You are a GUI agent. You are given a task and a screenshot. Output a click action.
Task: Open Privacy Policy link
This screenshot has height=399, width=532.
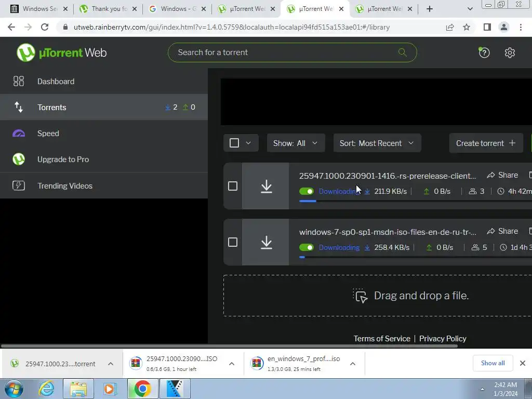tap(443, 339)
